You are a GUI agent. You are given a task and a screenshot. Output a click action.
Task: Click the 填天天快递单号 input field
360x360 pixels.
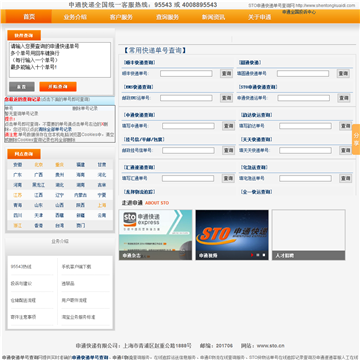[x=305, y=151]
